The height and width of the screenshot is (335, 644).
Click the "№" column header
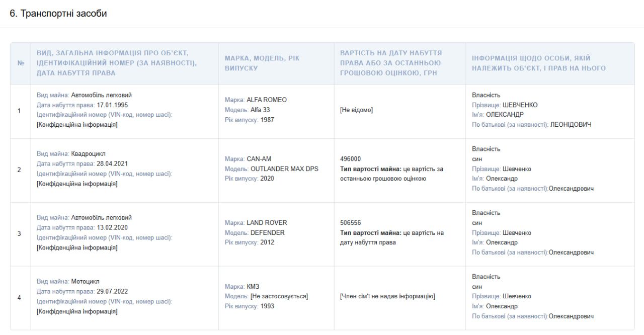(x=21, y=63)
